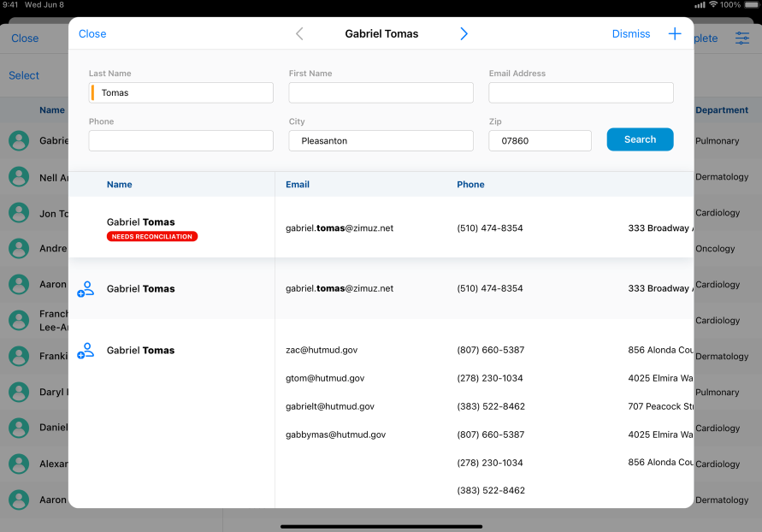
Task: Click the empty Phone input field
Action: tap(180, 140)
